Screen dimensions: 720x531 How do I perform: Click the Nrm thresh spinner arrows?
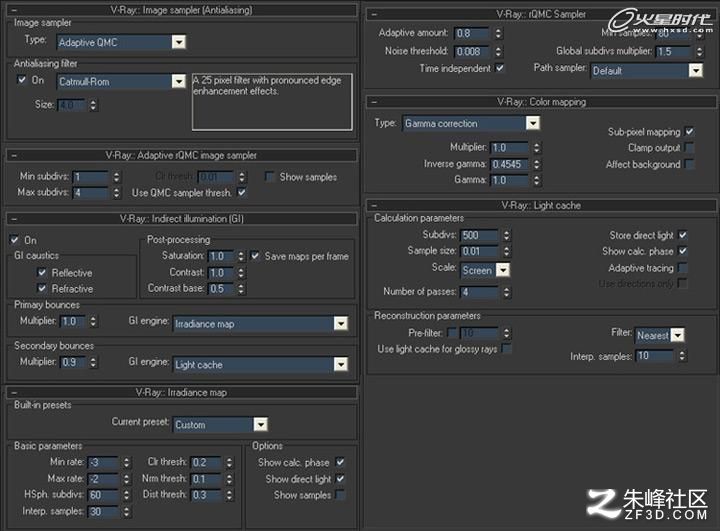pyautogui.click(x=229, y=479)
